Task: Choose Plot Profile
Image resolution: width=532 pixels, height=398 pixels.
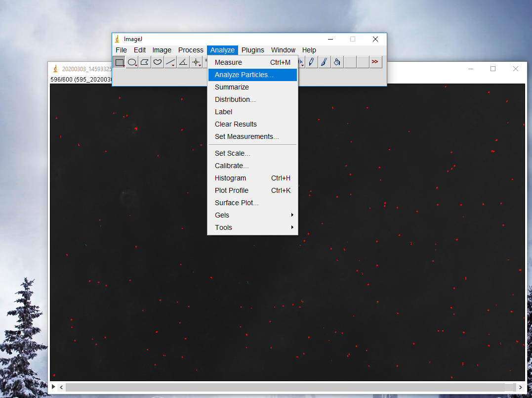Action: pyautogui.click(x=252, y=190)
